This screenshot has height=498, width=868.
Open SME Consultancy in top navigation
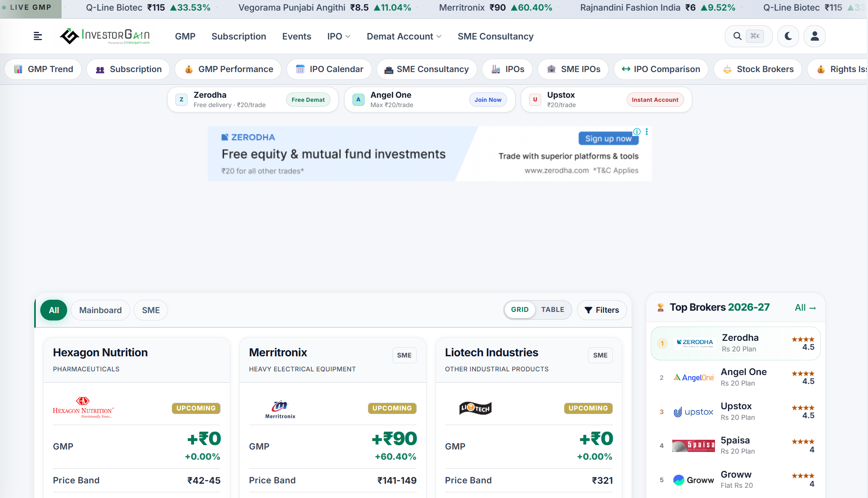point(495,36)
